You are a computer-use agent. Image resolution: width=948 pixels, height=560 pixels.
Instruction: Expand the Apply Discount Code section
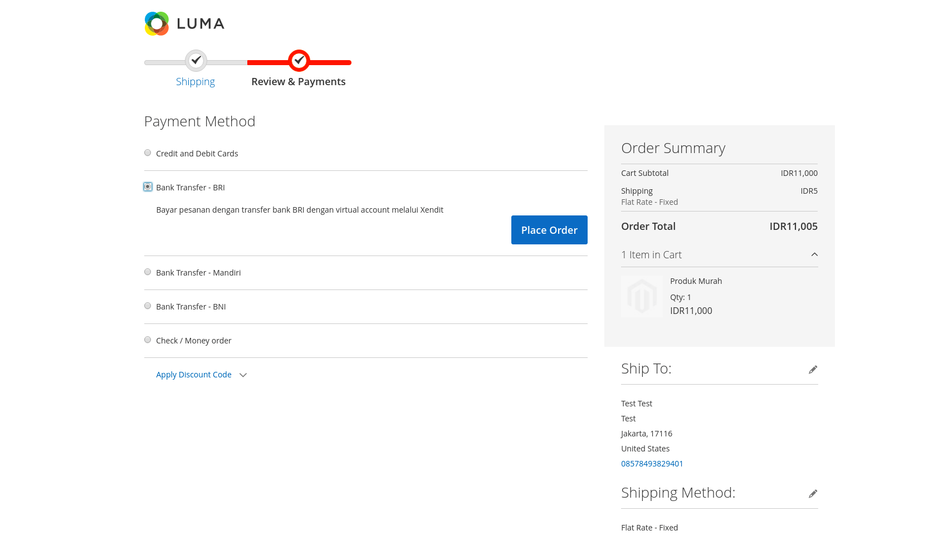coord(193,374)
